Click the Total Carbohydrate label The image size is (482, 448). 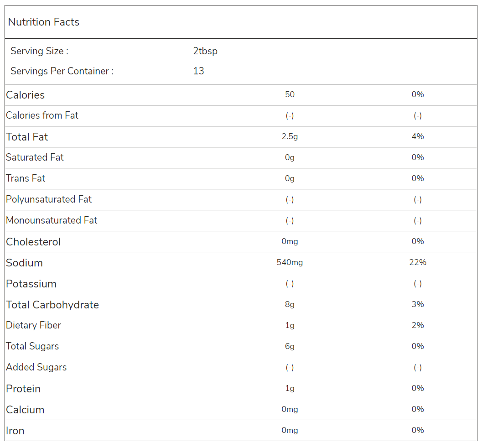[x=52, y=305]
